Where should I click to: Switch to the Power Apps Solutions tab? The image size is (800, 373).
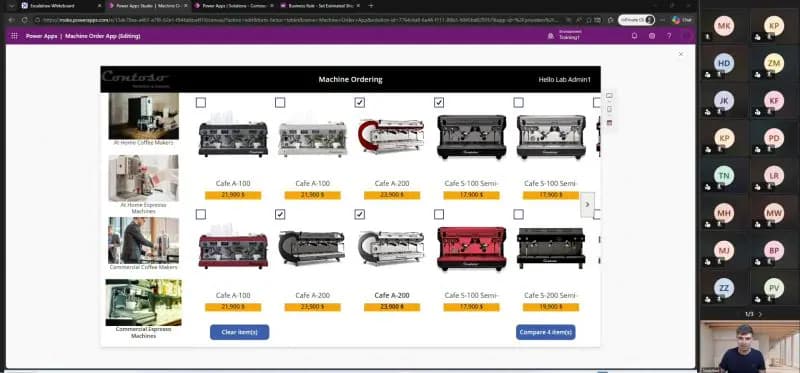233,6
